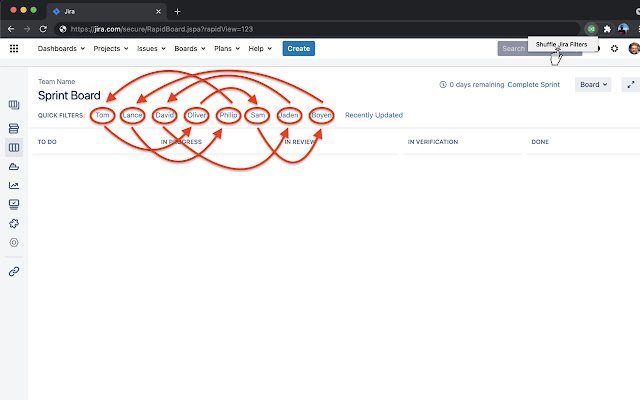Close the Jira browser tab

pos(158,11)
